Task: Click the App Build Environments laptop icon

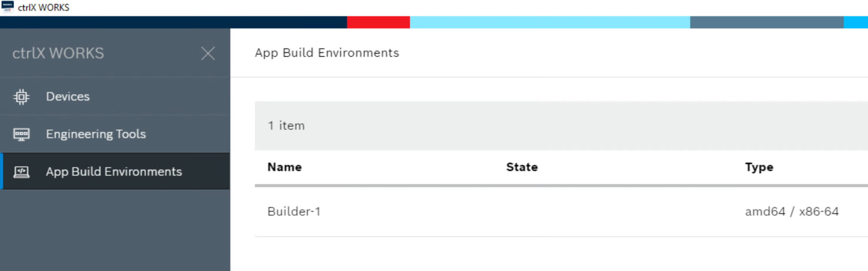Action: click(21, 172)
